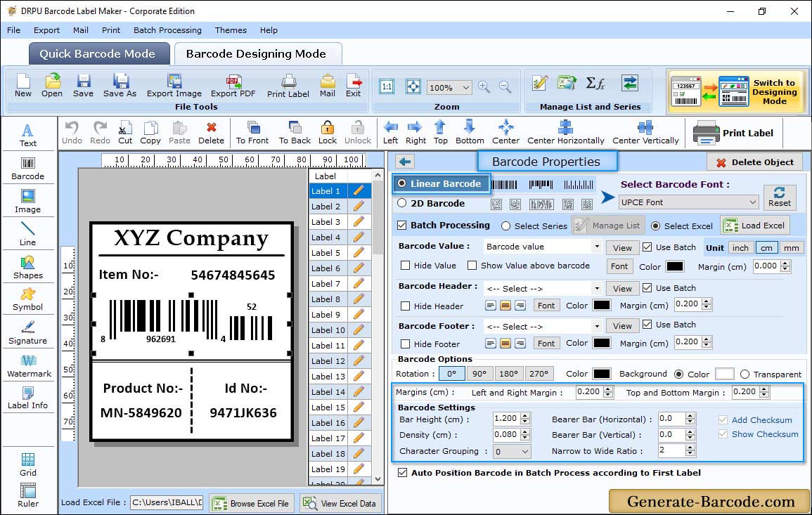Click the Reset barcode font button
This screenshot has width=812, height=515.
[780, 197]
